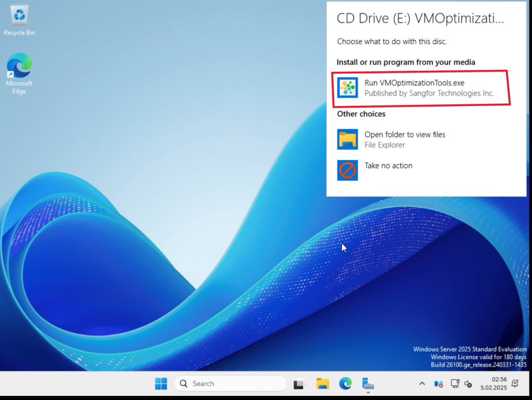Screen dimensions: 532x400
Task: Click the muted volume tray icon
Action: (468, 384)
